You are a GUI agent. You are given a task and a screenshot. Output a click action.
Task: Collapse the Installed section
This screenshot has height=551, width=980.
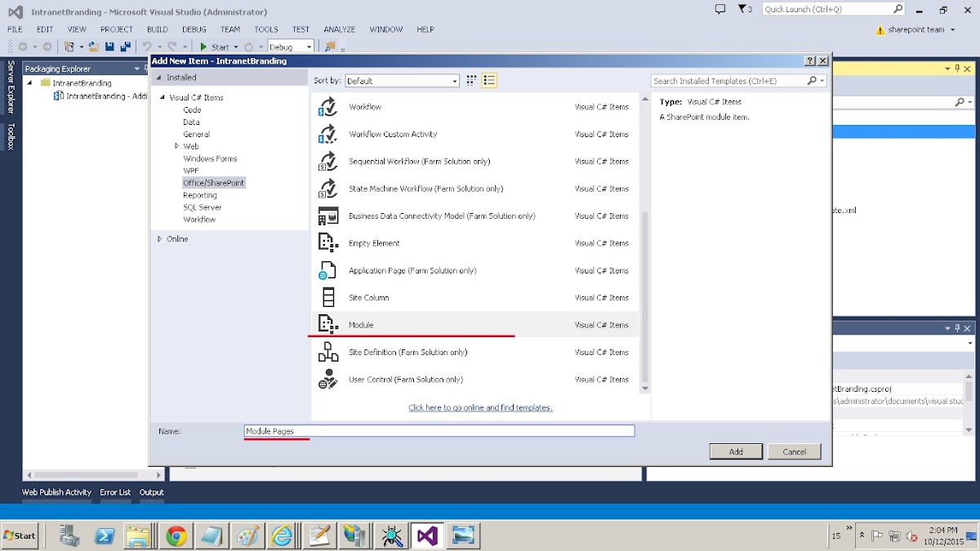[159, 78]
